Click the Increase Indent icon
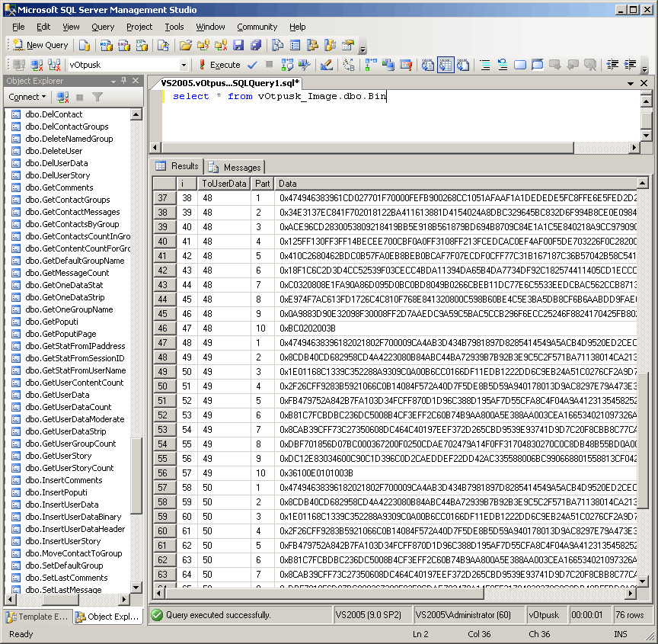658x644 pixels. click(x=631, y=65)
